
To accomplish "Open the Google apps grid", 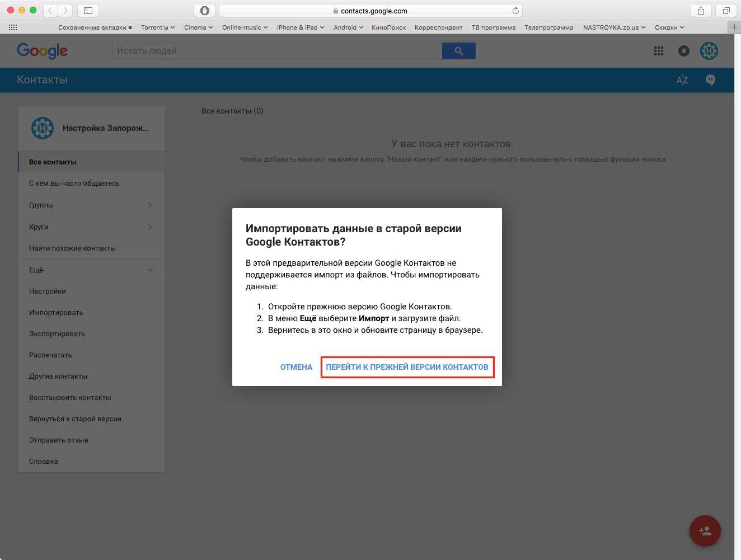I will [x=659, y=51].
